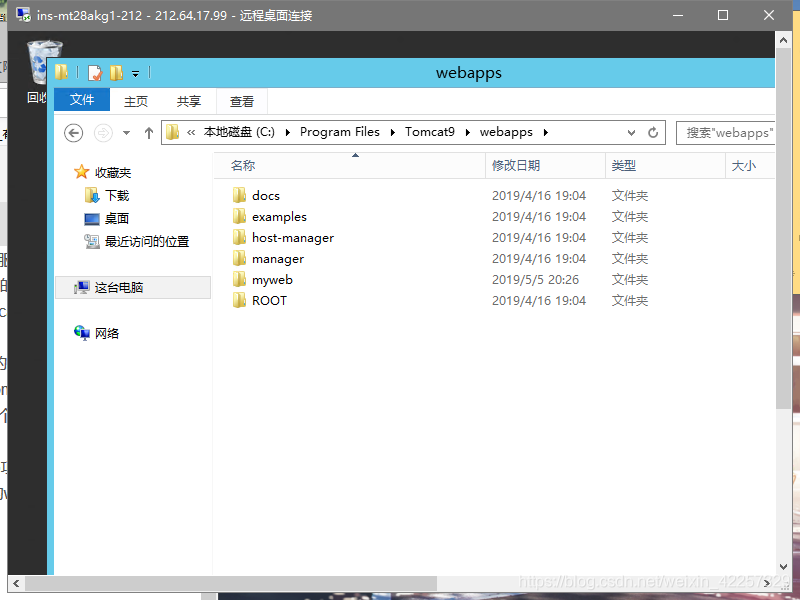Click the docs modified date cell
Viewport: 800px width, 600px height.
pyautogui.click(x=539, y=195)
